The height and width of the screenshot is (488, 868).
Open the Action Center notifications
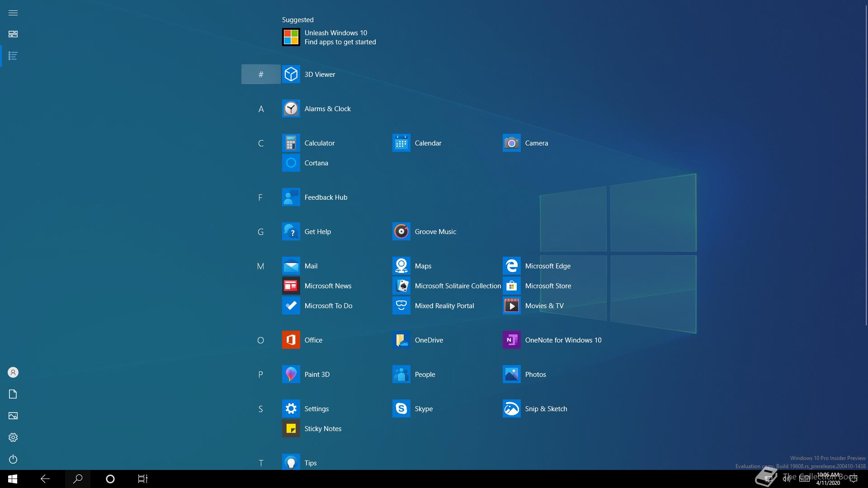[x=853, y=479]
